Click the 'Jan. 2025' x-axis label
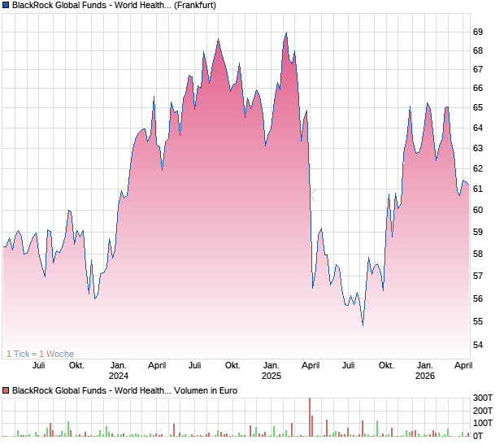504x444 pixels. click(272, 370)
